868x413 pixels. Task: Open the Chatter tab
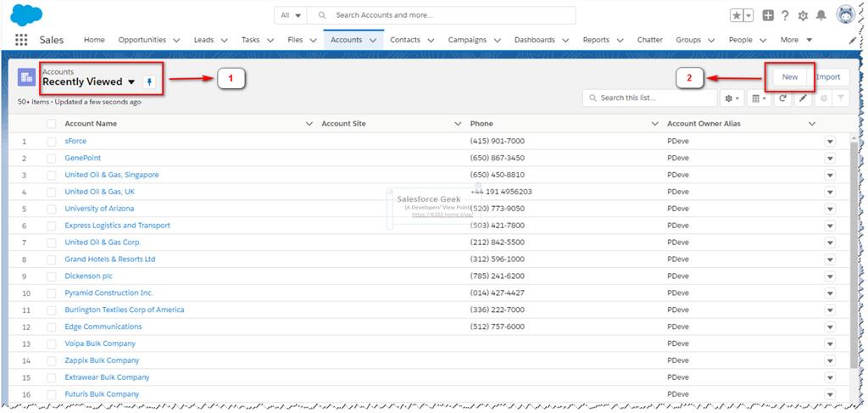click(x=650, y=40)
